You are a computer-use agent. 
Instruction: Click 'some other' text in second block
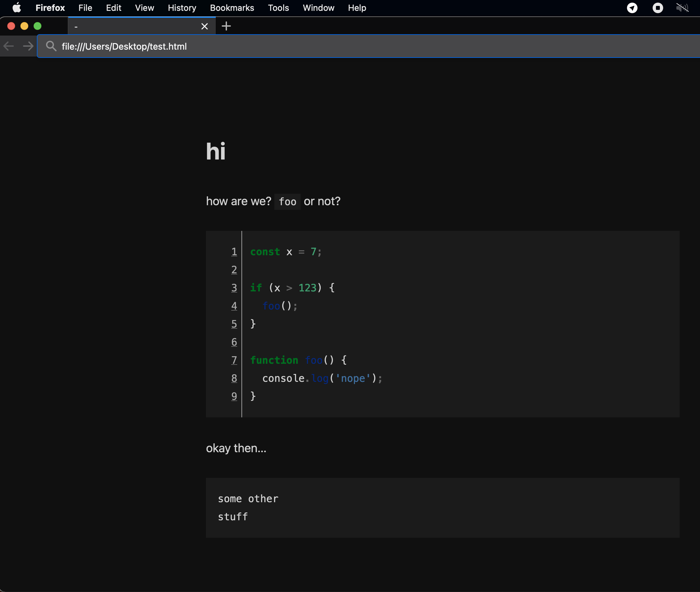248,499
